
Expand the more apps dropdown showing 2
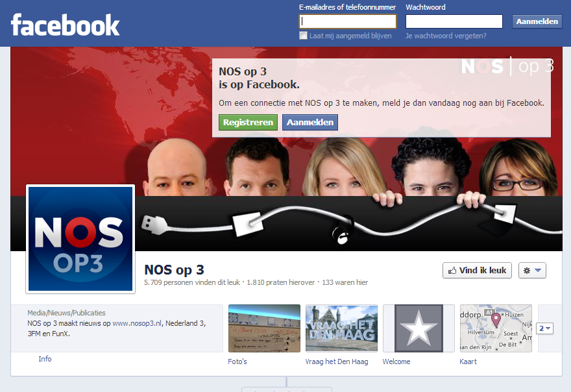coord(545,328)
